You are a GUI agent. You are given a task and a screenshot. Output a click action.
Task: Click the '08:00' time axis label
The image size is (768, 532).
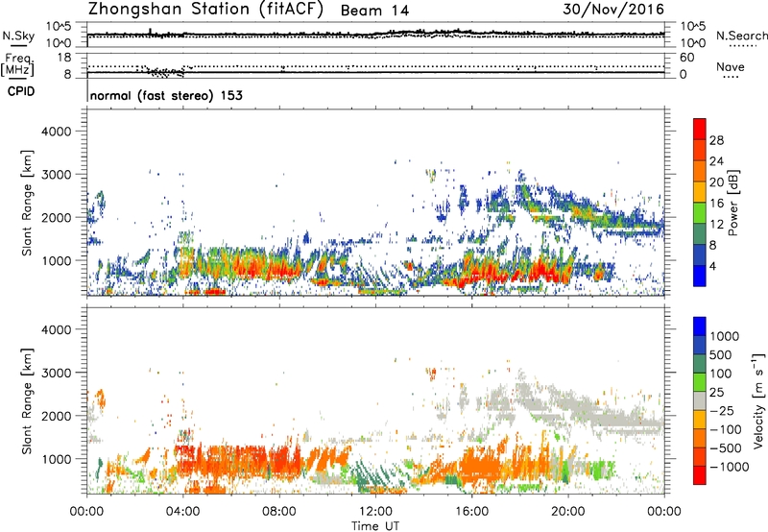tap(279, 512)
